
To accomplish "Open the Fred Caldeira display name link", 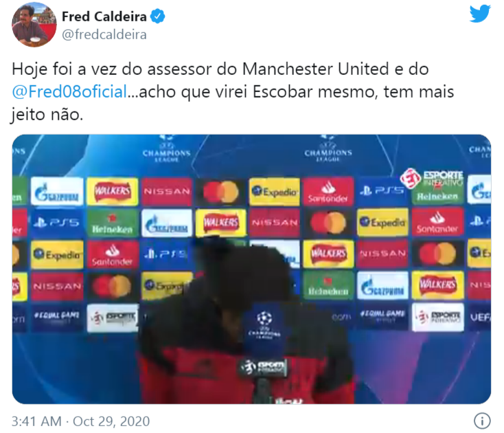I will point(104,16).
